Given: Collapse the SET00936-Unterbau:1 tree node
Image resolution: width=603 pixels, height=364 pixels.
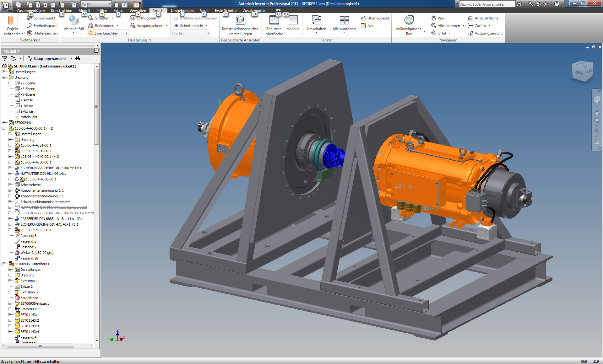Looking at the screenshot, I should tap(4, 264).
